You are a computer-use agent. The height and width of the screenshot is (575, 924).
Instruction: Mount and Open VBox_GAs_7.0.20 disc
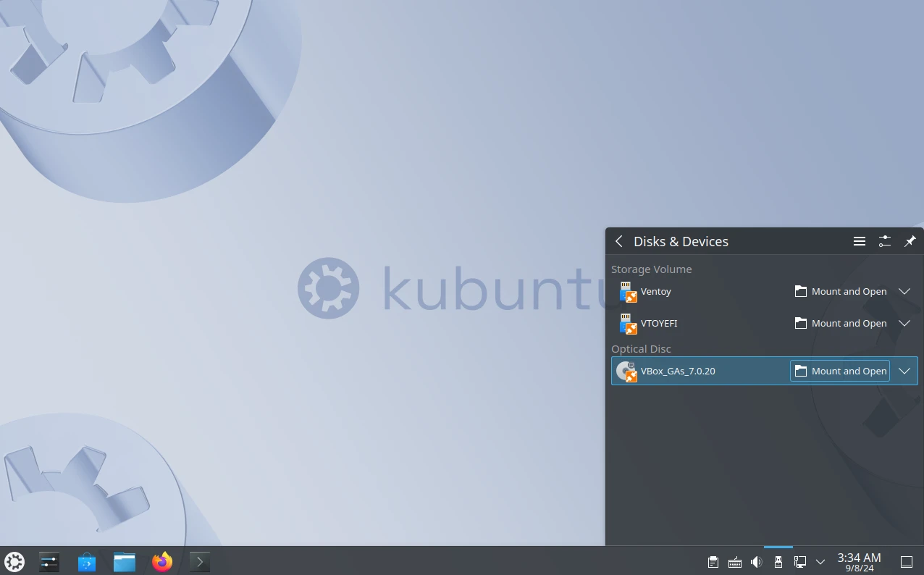[x=840, y=372]
